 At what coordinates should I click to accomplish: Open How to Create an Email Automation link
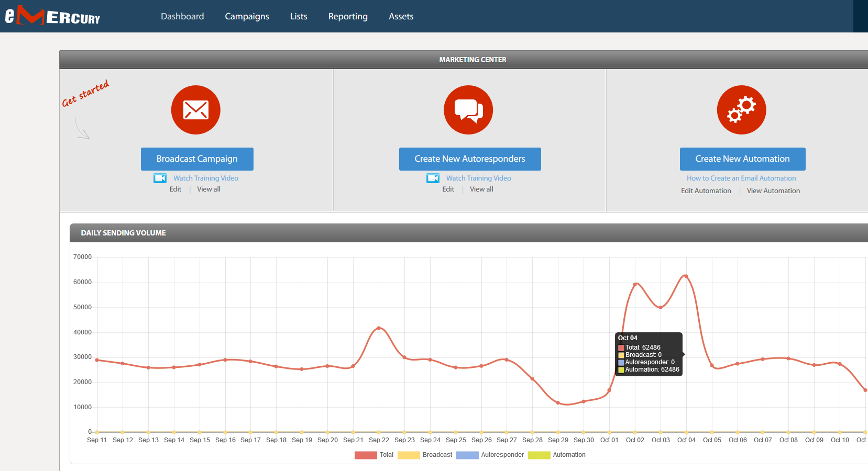pos(741,178)
